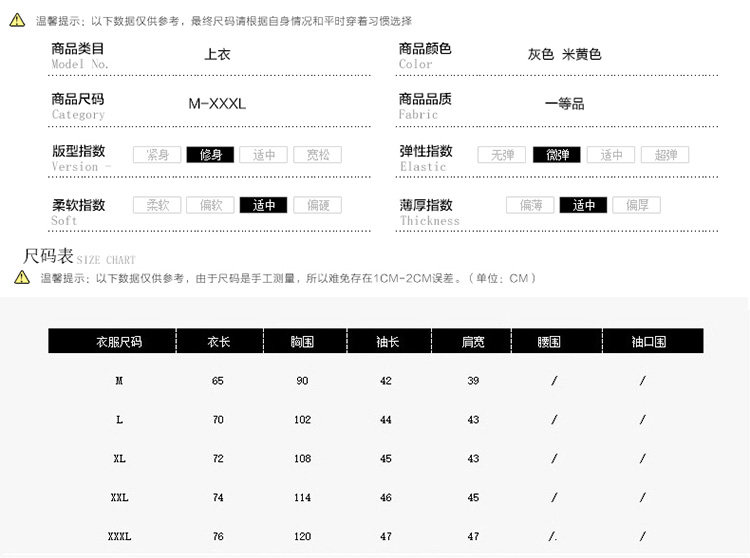Click the 商品颜色 label
Screen dimensions: 750x558
pos(425,49)
